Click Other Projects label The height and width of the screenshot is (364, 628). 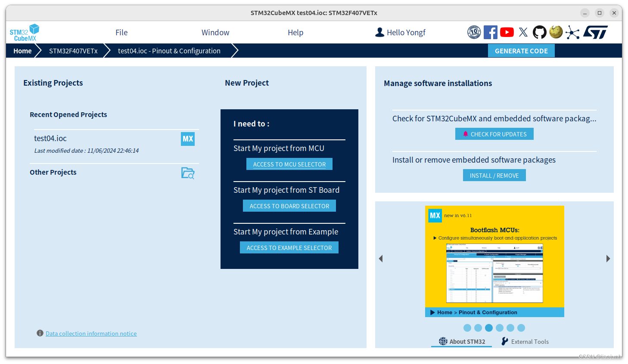[x=53, y=172]
